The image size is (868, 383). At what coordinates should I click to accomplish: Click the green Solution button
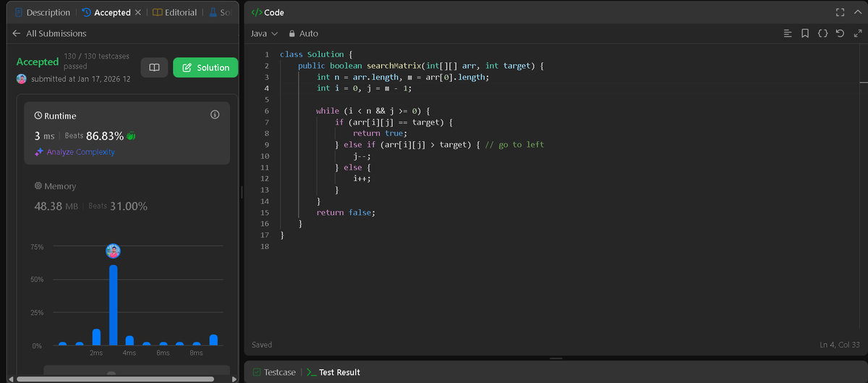205,67
